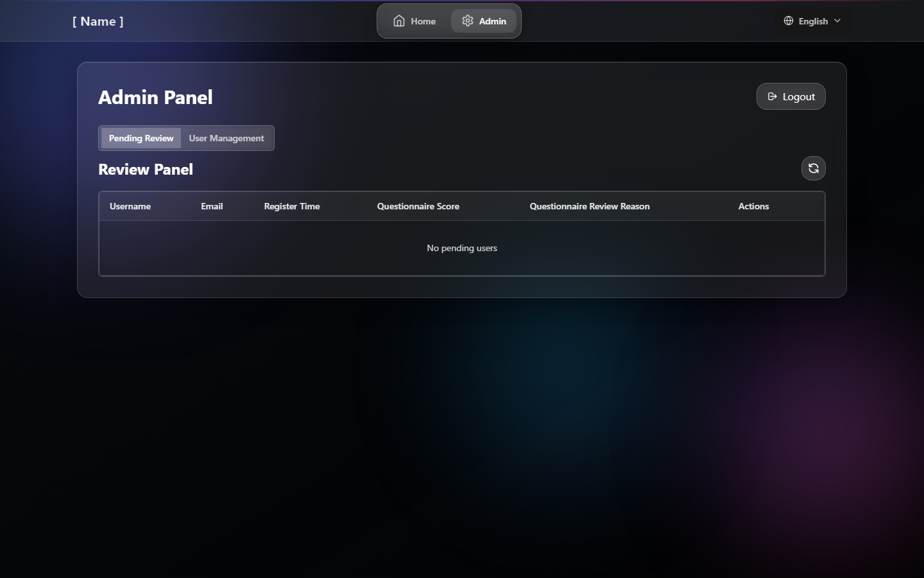The height and width of the screenshot is (578, 924).
Task: Select the Admin nav label
Action: click(492, 21)
